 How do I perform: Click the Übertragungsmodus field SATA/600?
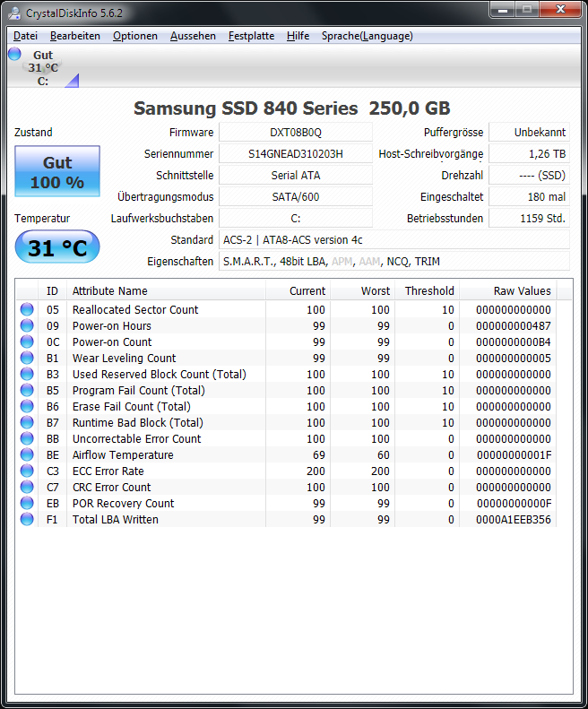coord(296,196)
